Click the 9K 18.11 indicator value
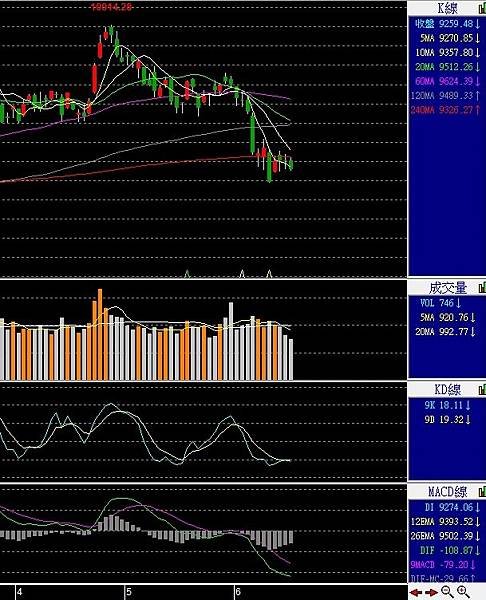 [x=447, y=405]
